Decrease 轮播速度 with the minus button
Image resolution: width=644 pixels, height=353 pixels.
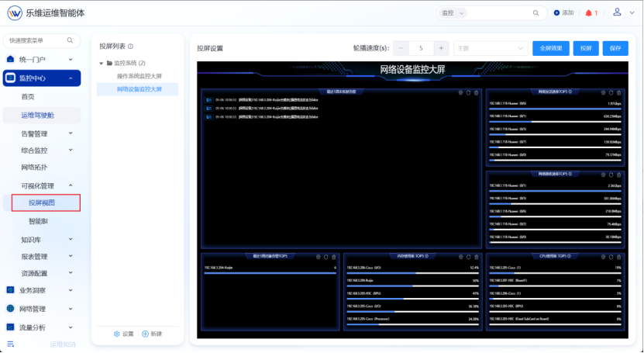pyautogui.click(x=401, y=48)
